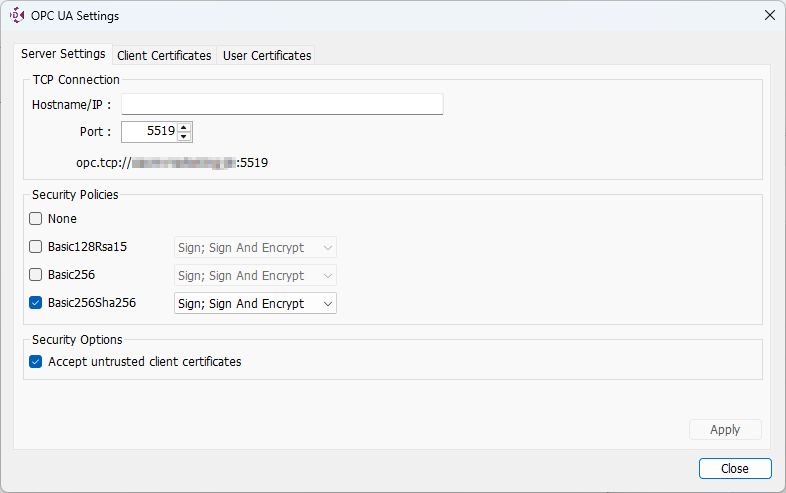
Task: Tick the Basic128Rsa15 policy checkbox
Action: [x=36, y=247]
